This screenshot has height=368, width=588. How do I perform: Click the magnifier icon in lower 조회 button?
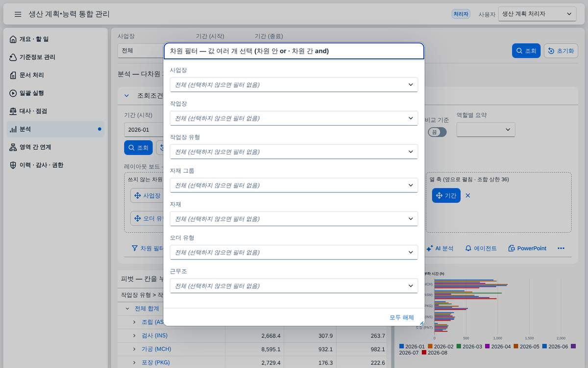click(x=131, y=147)
